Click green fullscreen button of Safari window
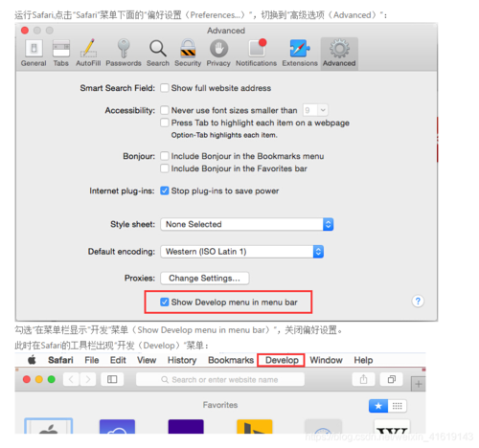Screen dimensions: 479x448 [x=51, y=379]
